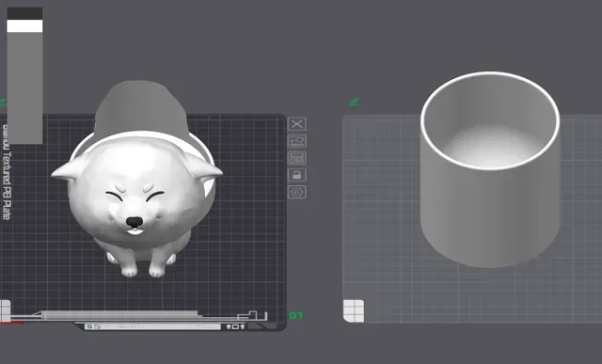Remove all objects using plate X icon
This screenshot has width=602, height=364.
point(297,124)
